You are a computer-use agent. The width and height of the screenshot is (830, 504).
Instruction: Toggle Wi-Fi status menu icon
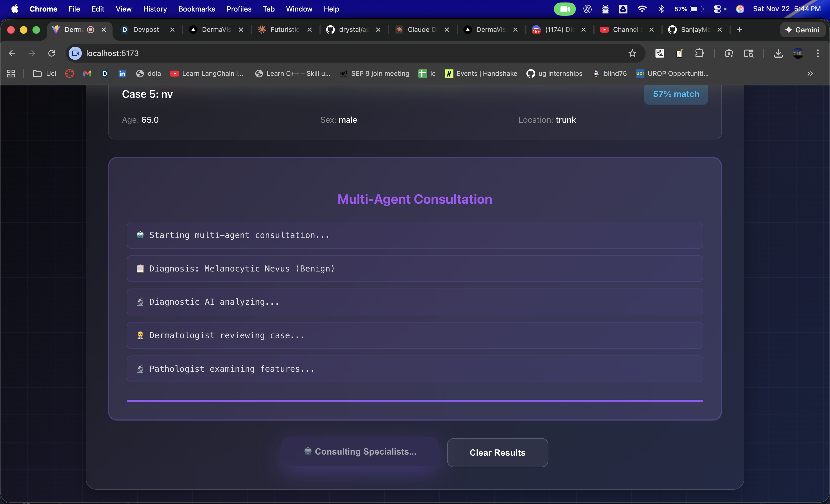pos(642,9)
